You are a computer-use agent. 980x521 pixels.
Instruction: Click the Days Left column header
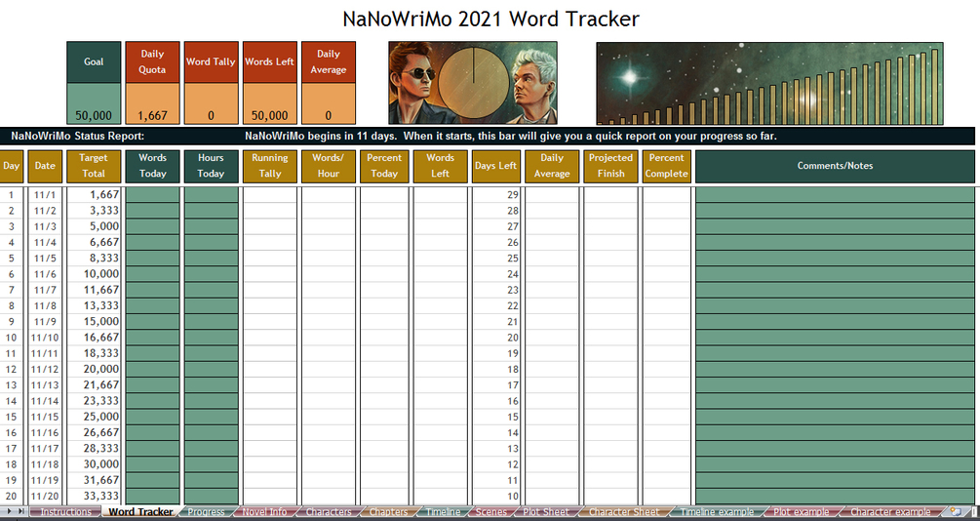(496, 166)
